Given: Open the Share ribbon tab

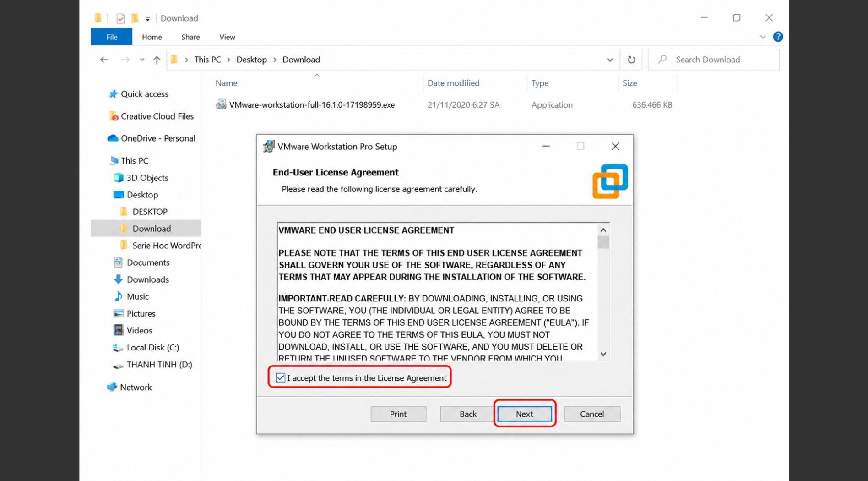Looking at the screenshot, I should pyautogui.click(x=190, y=37).
